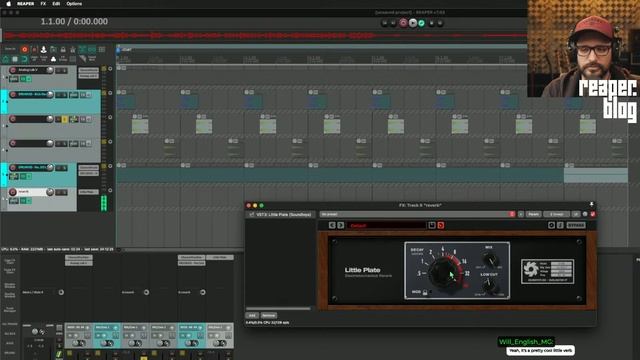This screenshot has width=640, height=360.
Task: Click the BYPASS button in Little Plate
Action: pyautogui.click(x=576, y=225)
